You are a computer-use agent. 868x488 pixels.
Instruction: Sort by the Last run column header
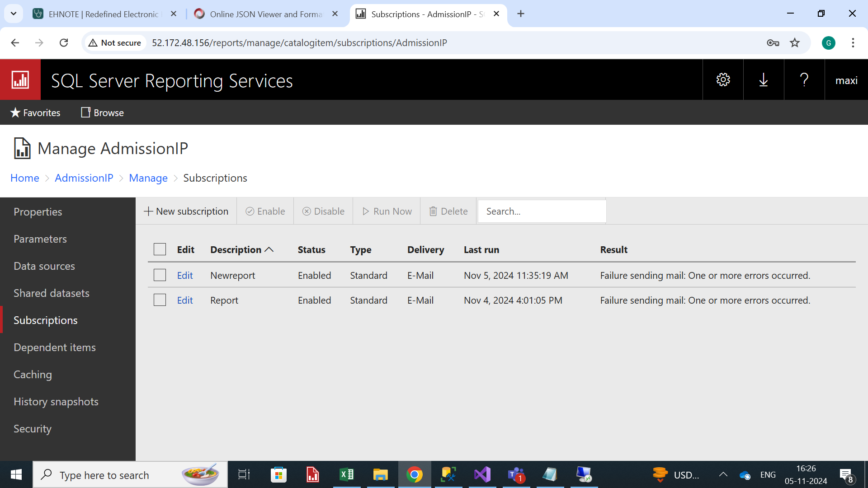(481, 249)
